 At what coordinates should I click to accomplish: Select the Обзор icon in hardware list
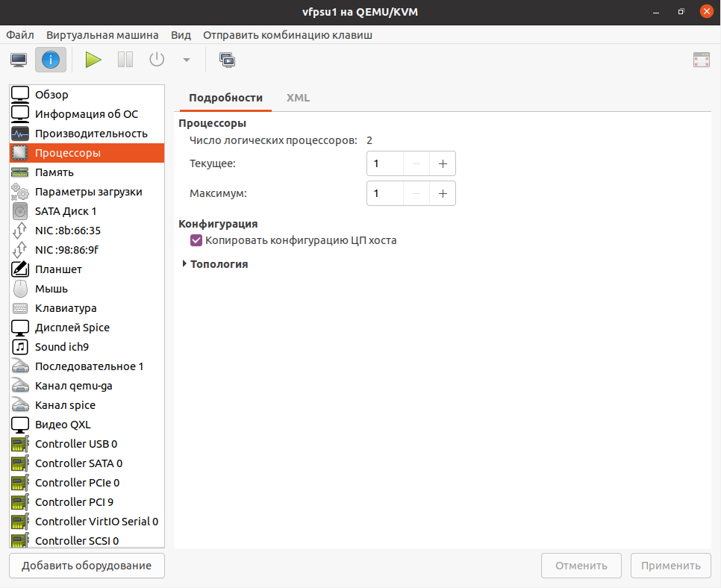click(x=20, y=94)
